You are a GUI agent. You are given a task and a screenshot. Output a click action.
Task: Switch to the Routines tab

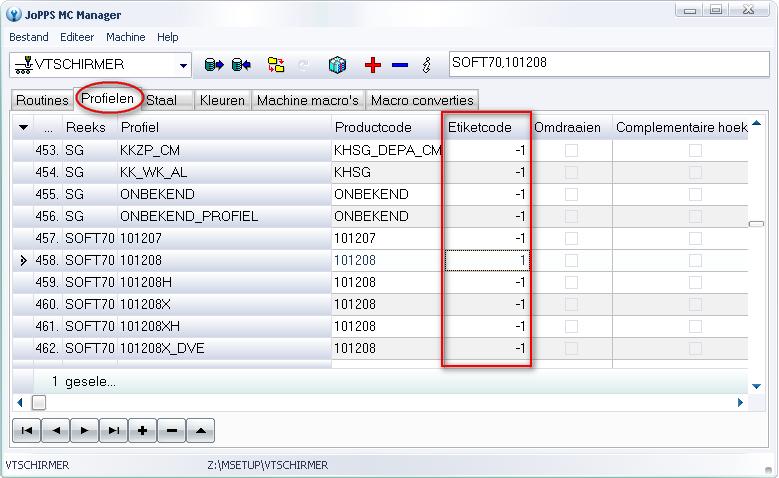pos(42,100)
